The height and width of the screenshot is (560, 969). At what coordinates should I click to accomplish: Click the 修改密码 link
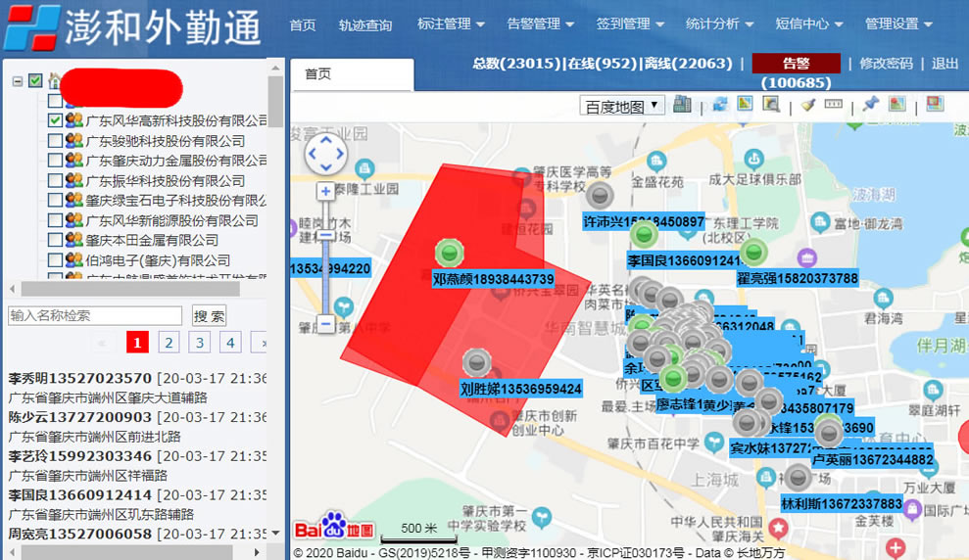point(886,64)
